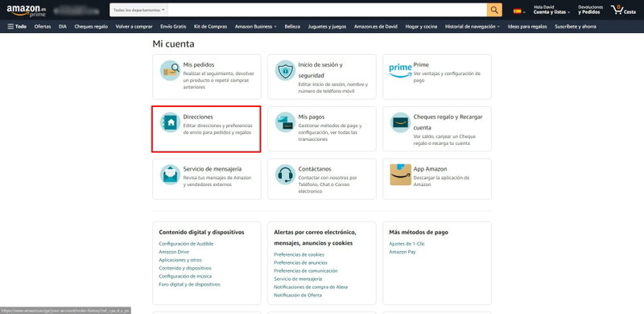Screen dimensions: 644x314
Task: Expand Historial de navegación dropdown
Action: (x=473, y=27)
